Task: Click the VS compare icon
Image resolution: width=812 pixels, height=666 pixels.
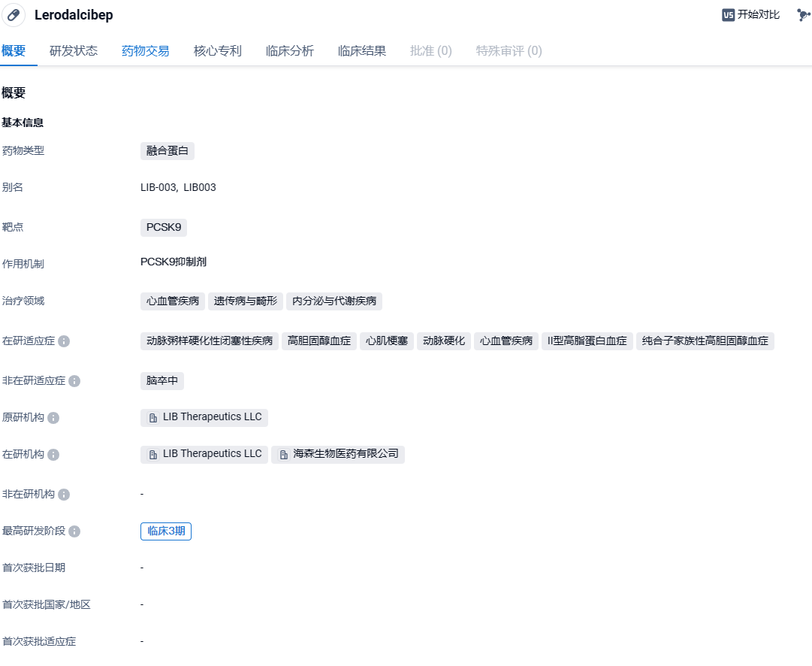Action: (x=728, y=15)
